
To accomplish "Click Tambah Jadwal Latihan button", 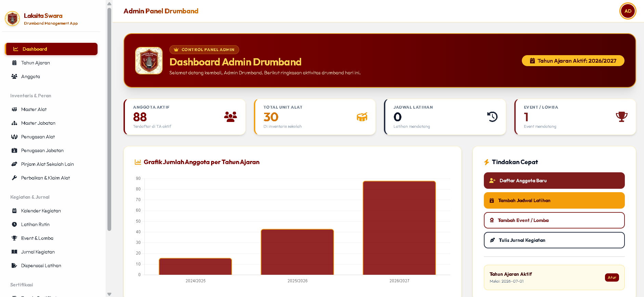I will click(x=554, y=200).
